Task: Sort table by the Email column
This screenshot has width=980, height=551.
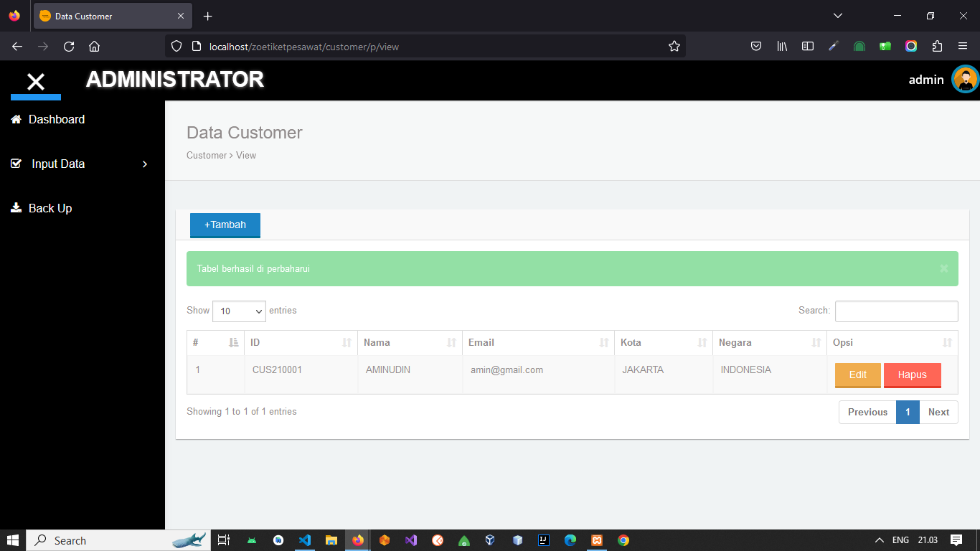Action: pyautogui.click(x=538, y=343)
